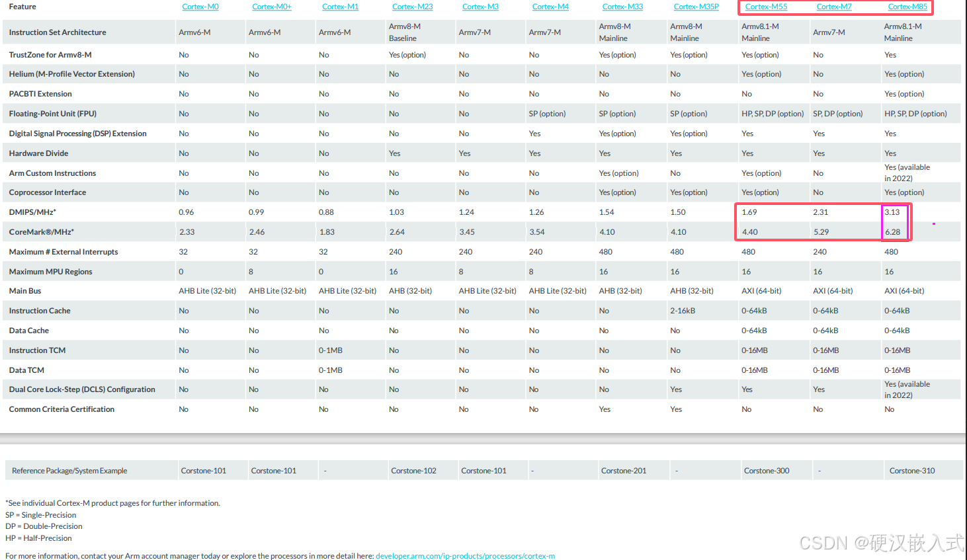
Task: Click the 'DP = Double-Precision' footnote
Action: point(44,526)
